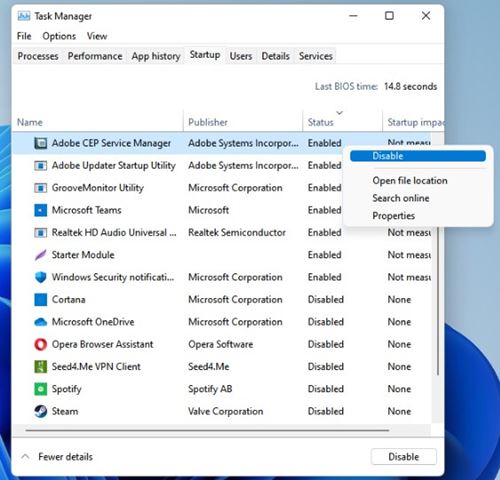Click the Windows Security shield icon

(x=41, y=277)
